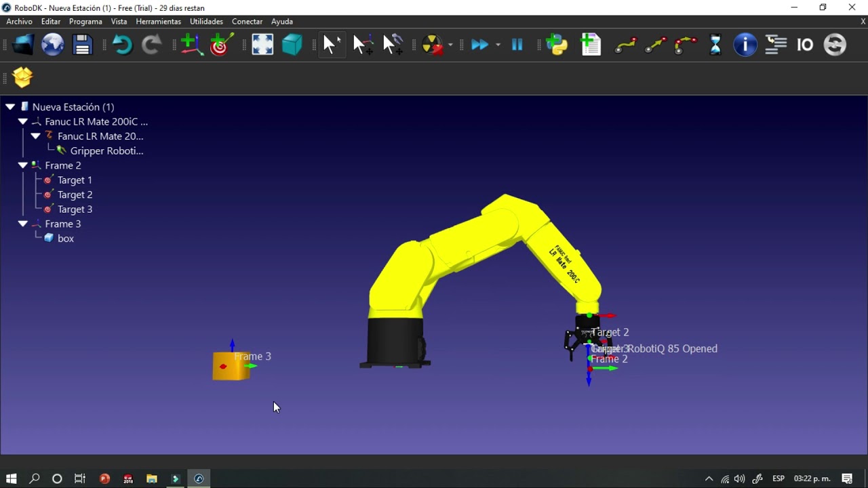
Task: Add a new robot program
Action: 591,45
